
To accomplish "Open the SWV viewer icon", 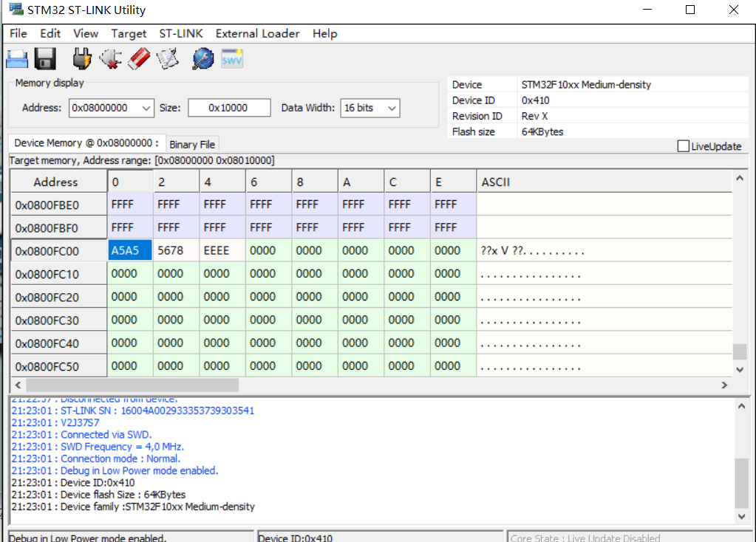I will pos(232,59).
